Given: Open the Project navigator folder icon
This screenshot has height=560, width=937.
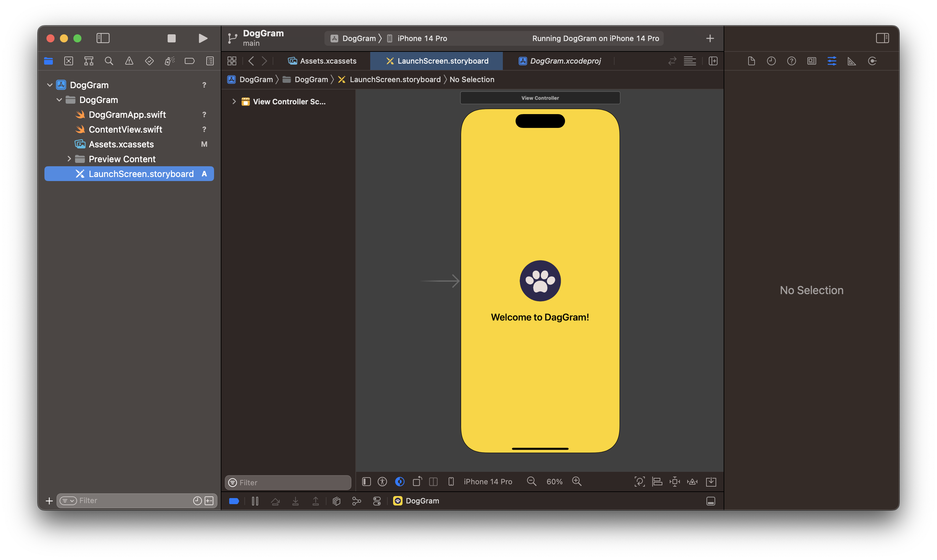Looking at the screenshot, I should (x=48, y=61).
